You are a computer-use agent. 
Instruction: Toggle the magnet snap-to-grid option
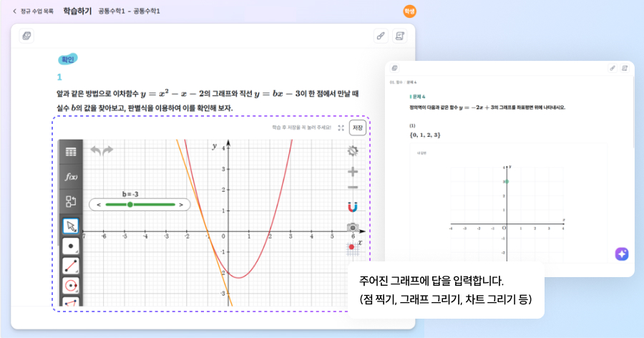pyautogui.click(x=353, y=207)
